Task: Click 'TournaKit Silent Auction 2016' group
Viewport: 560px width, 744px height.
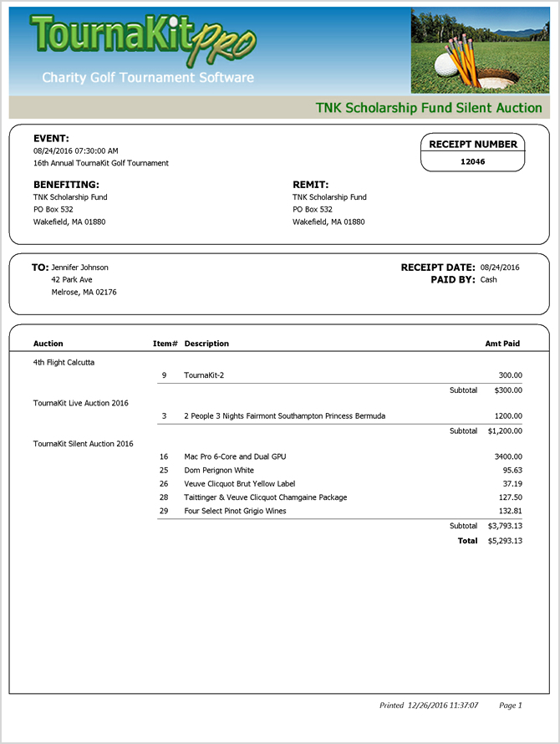Action: 83,444
